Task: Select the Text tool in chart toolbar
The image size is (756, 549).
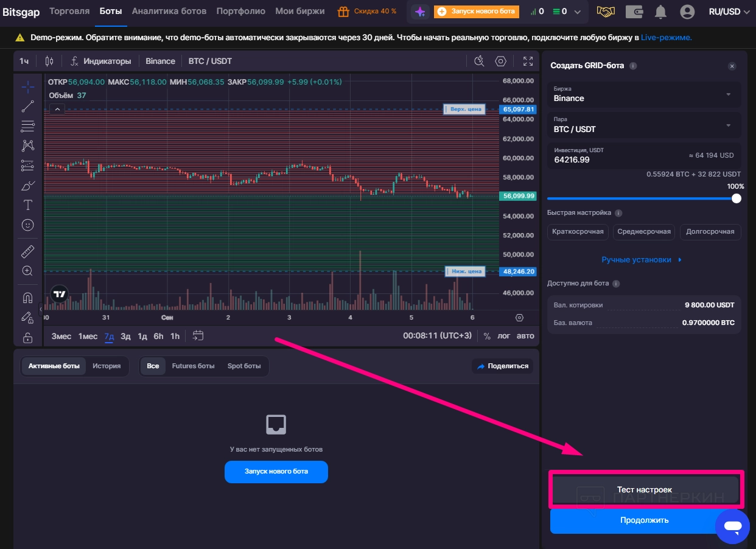Action: tap(27, 205)
